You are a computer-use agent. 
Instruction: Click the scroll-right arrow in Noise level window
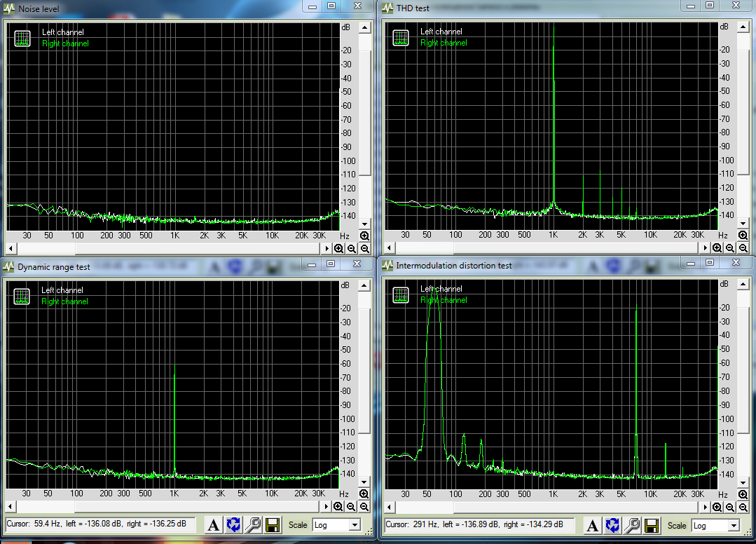tap(327, 248)
